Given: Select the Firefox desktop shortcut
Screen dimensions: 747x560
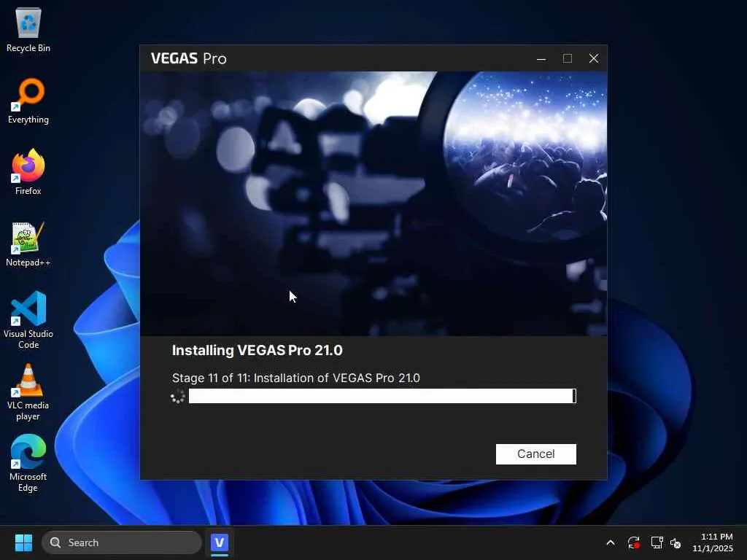Looking at the screenshot, I should tap(28, 172).
